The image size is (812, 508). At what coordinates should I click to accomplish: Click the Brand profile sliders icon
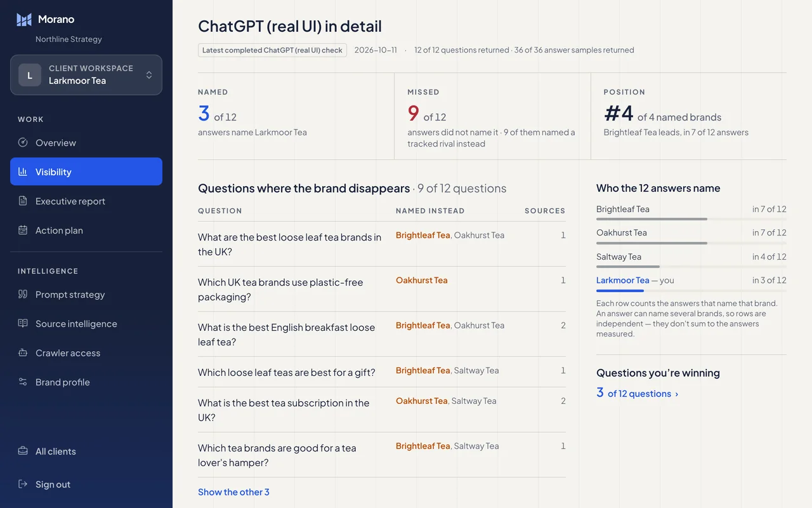click(23, 382)
